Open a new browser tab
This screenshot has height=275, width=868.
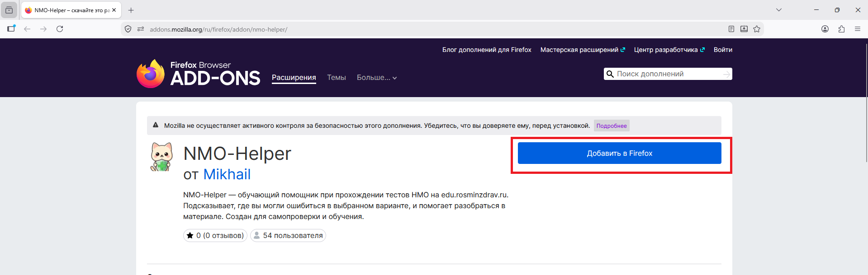tap(131, 10)
